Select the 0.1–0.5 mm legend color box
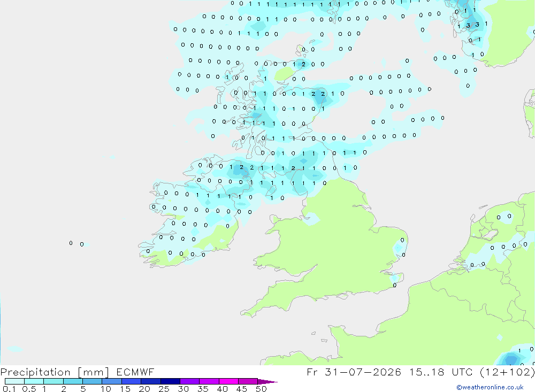535x392 pixels. pos(14,381)
